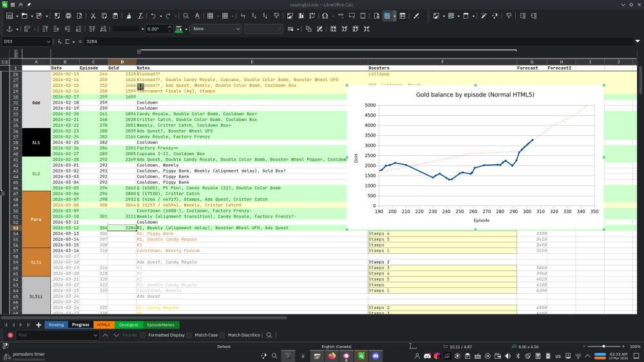Expand the 'None' line style dropdown
Viewport: 644px width, 362px height.
point(237,29)
